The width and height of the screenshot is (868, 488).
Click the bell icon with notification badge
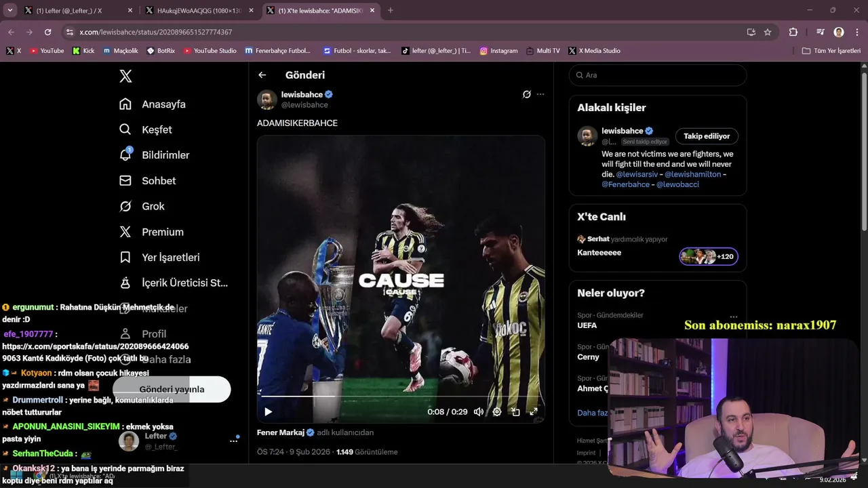[x=125, y=155]
